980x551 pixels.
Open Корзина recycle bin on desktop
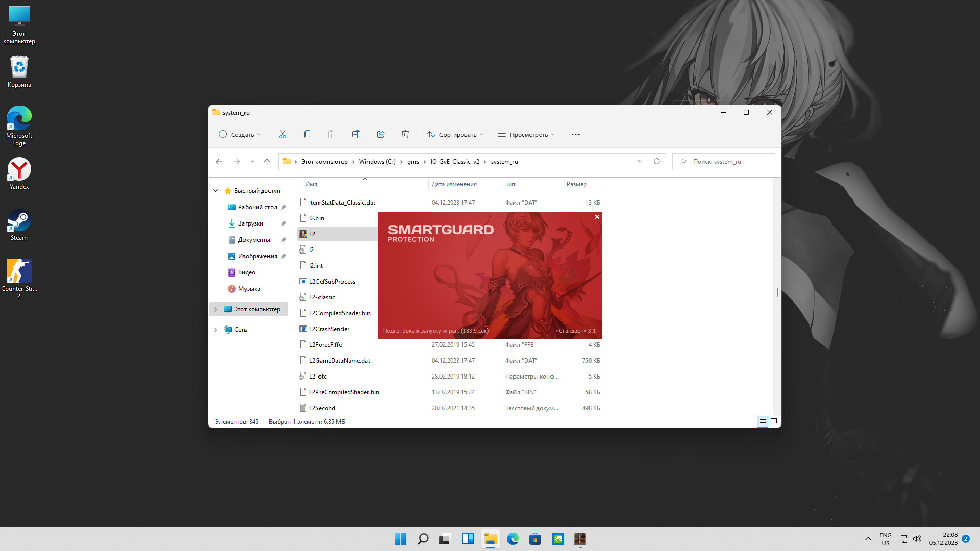(x=19, y=71)
